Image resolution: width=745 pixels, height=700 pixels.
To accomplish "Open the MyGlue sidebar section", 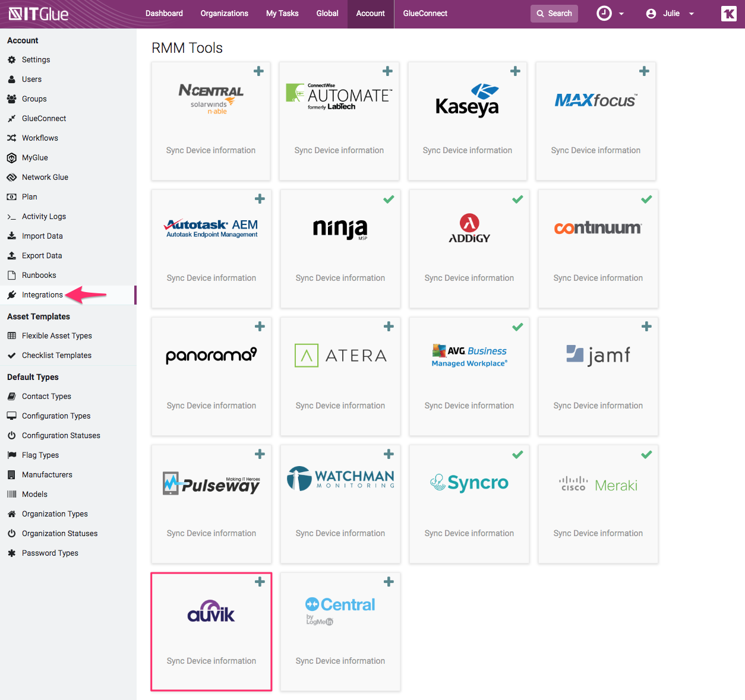I will [x=34, y=157].
